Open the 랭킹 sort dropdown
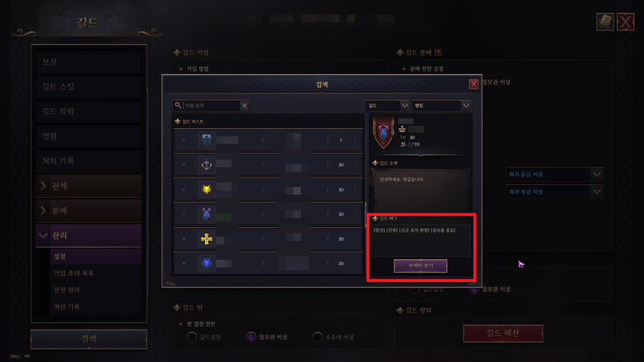Image resolution: width=644 pixels, height=362 pixels. click(441, 106)
